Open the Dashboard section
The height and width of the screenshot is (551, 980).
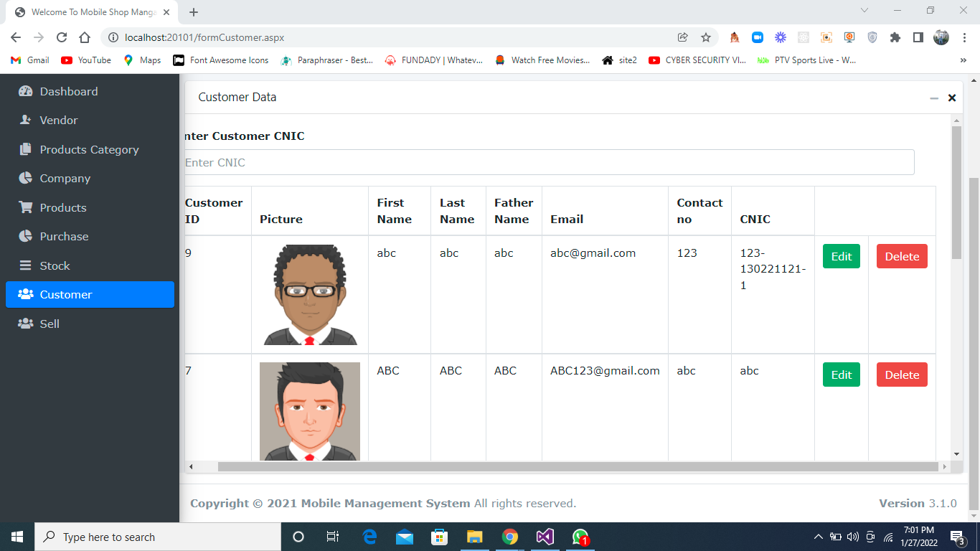[x=69, y=91]
